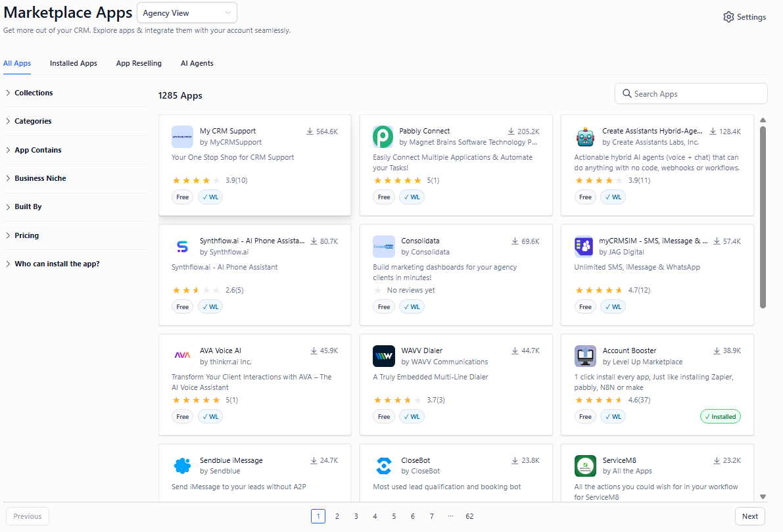
Task: Expand the App Contains filter
Action: pyautogui.click(x=76, y=150)
